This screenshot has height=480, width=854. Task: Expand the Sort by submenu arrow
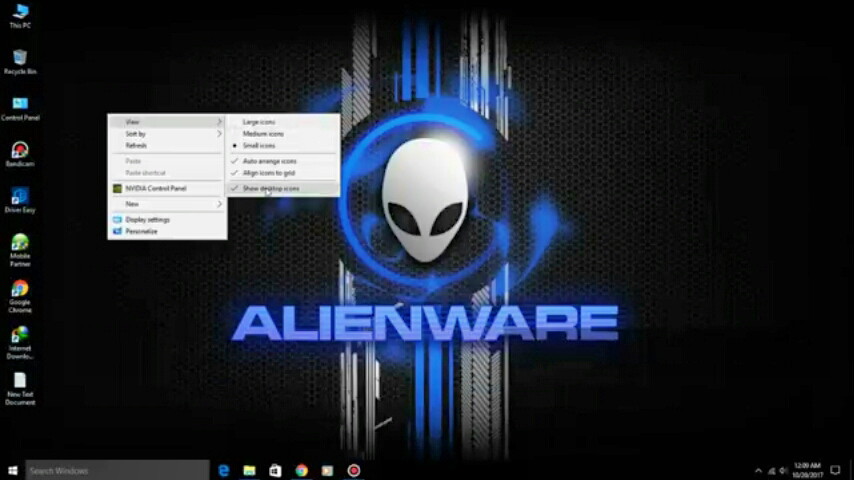tap(219, 134)
